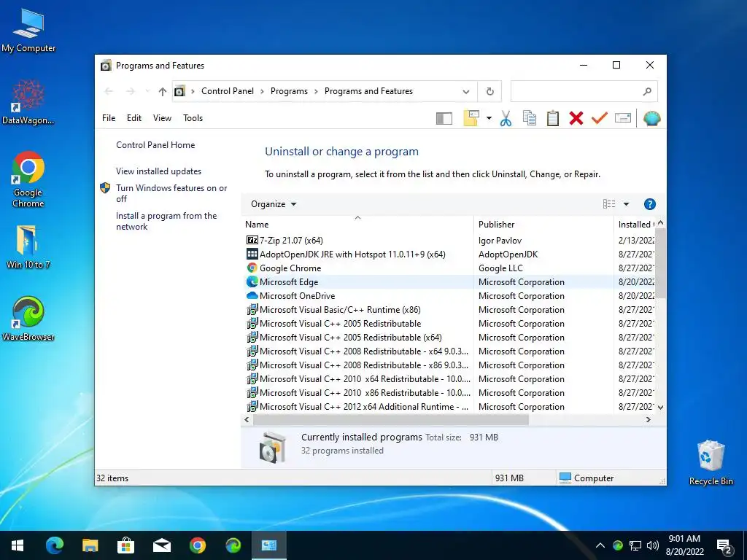
Task: Click the My Computer desktop icon
Action: 28,30
